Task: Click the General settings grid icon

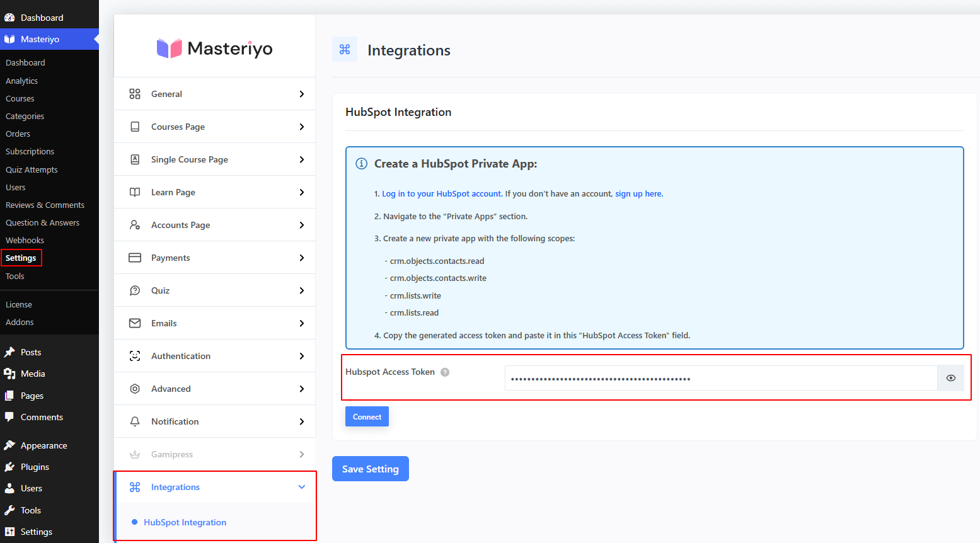Action: pyautogui.click(x=135, y=94)
